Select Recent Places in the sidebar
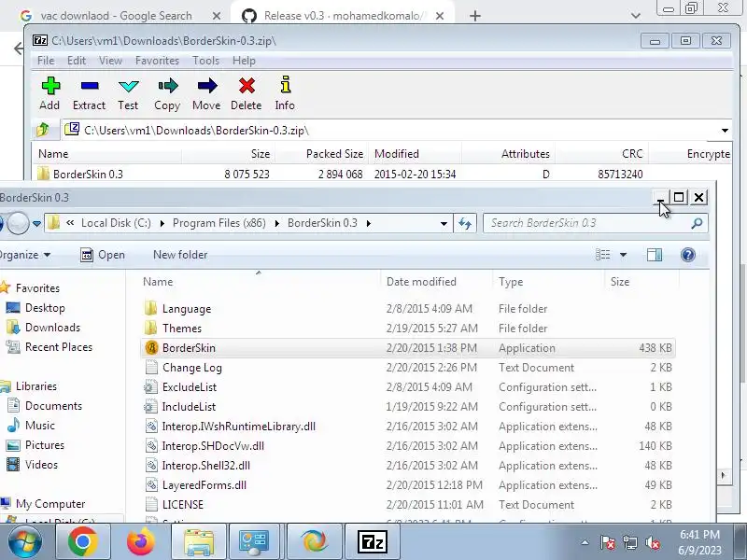This screenshot has width=747, height=560. point(49,347)
